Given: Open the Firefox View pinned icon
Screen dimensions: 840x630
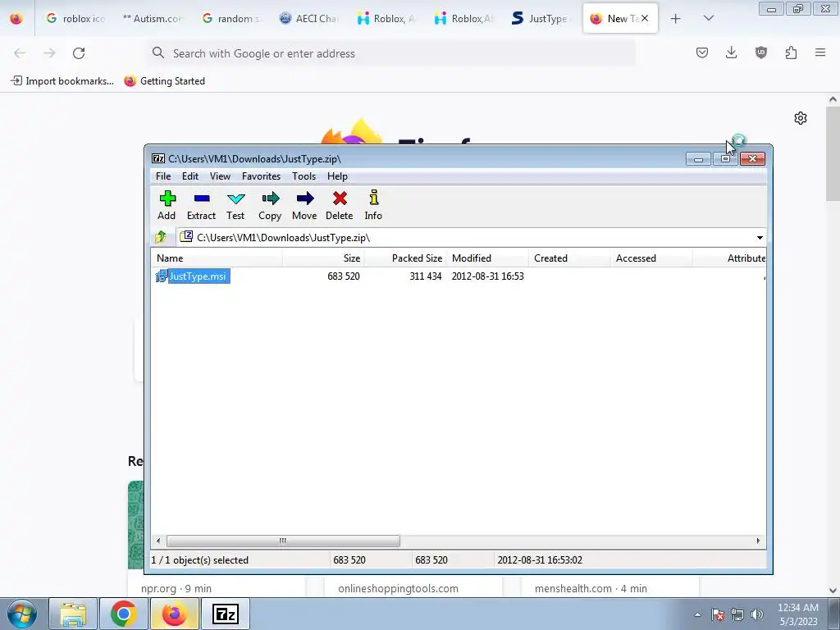Looking at the screenshot, I should 16,19.
